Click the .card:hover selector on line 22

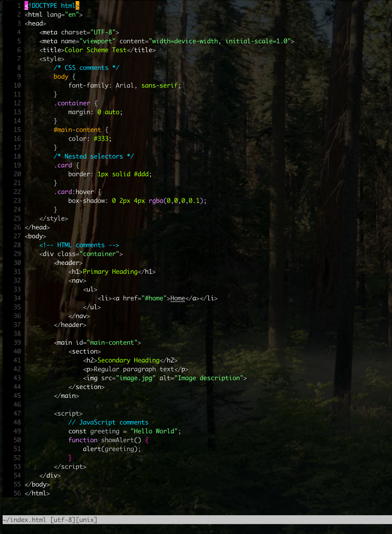tap(74, 192)
